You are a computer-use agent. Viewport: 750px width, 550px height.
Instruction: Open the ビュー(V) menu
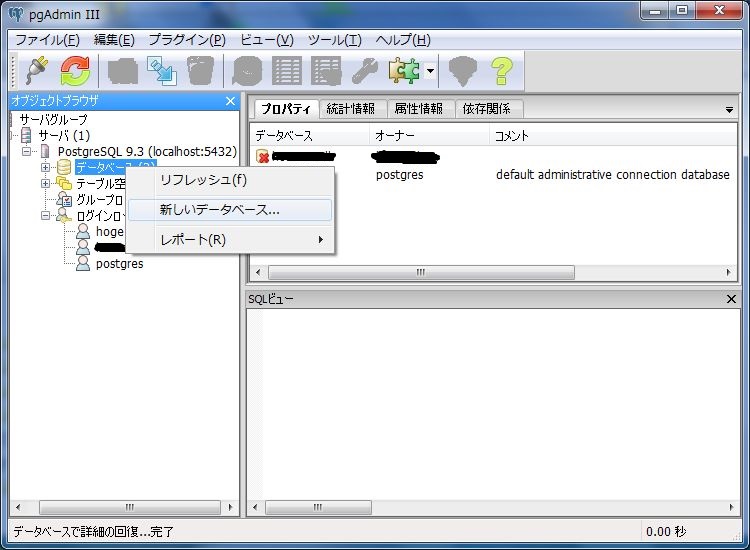(266, 40)
